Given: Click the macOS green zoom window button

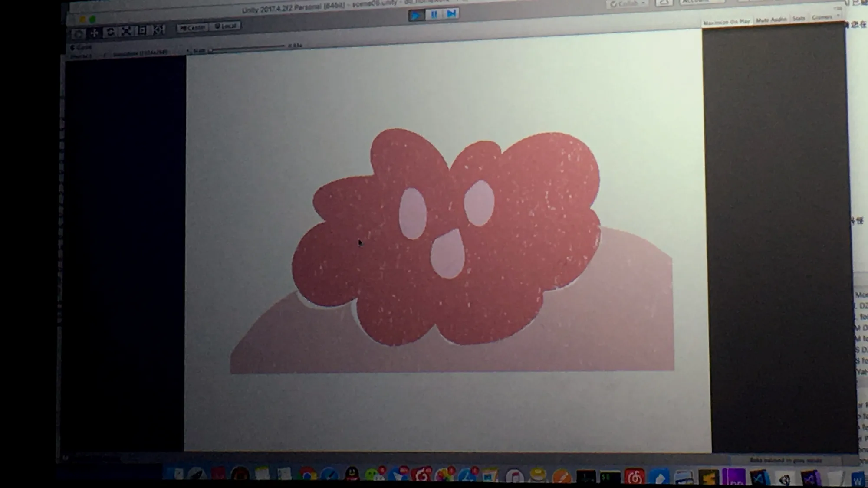Looking at the screenshot, I should pyautogui.click(x=92, y=20).
